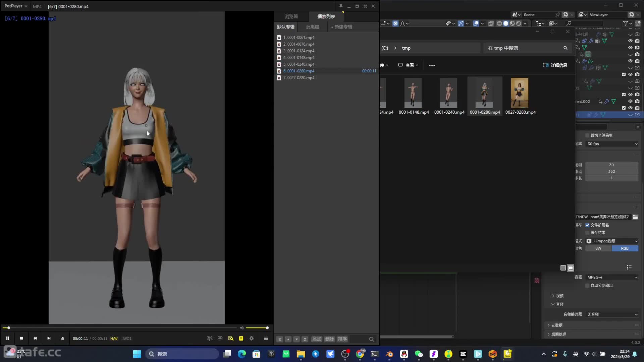Toggle 3D video mode icon in PotPlayer

[x=220, y=339]
